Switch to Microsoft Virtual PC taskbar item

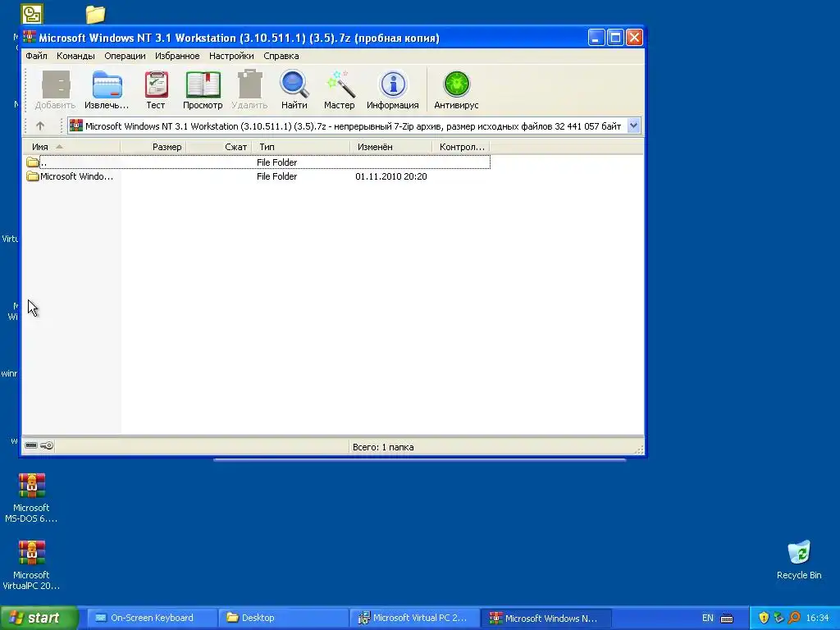point(415,618)
